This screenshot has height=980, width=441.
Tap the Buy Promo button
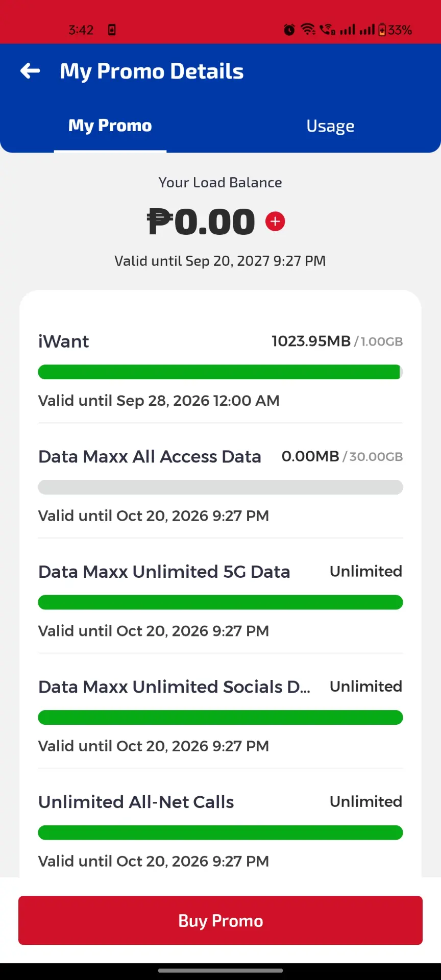click(220, 920)
